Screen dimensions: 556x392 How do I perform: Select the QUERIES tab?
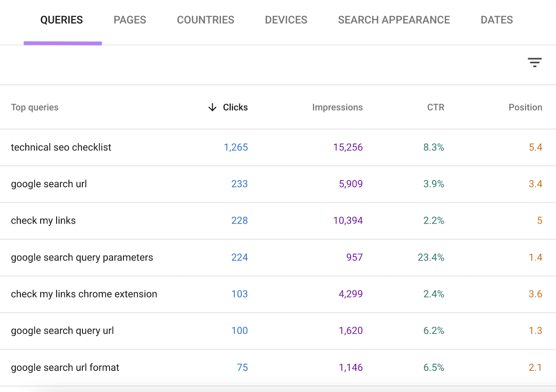pyautogui.click(x=62, y=20)
